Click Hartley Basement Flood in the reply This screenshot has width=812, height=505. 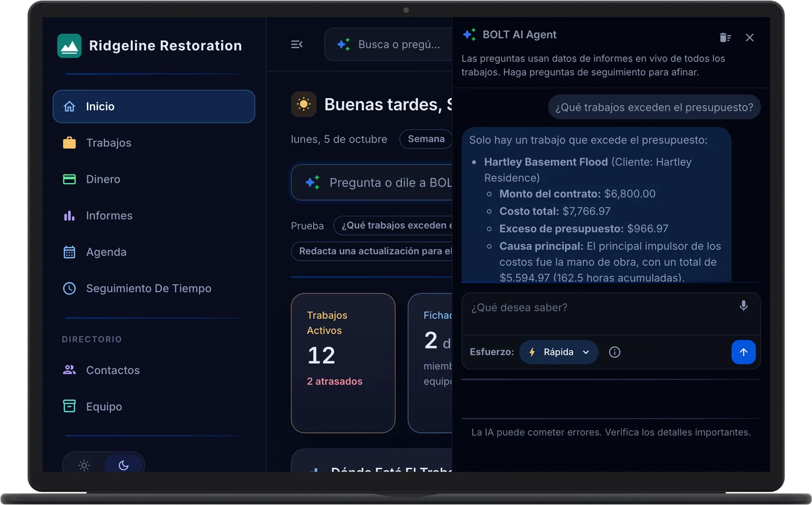click(546, 162)
